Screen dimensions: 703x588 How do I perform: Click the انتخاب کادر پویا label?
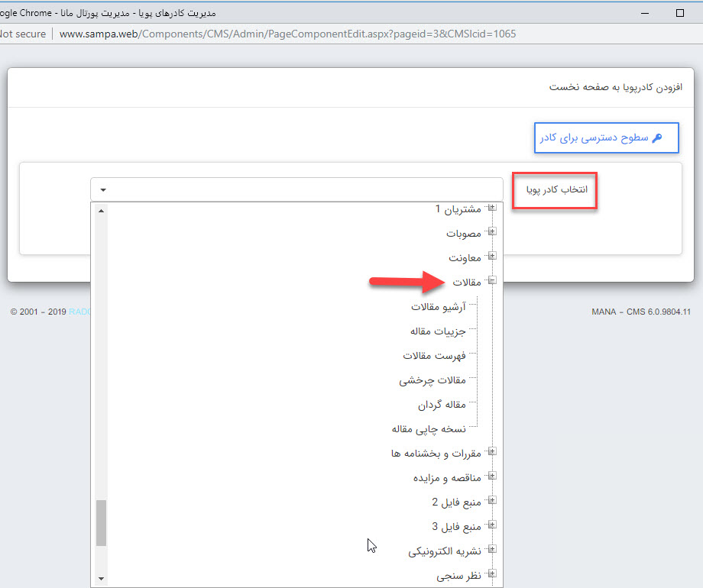[555, 190]
